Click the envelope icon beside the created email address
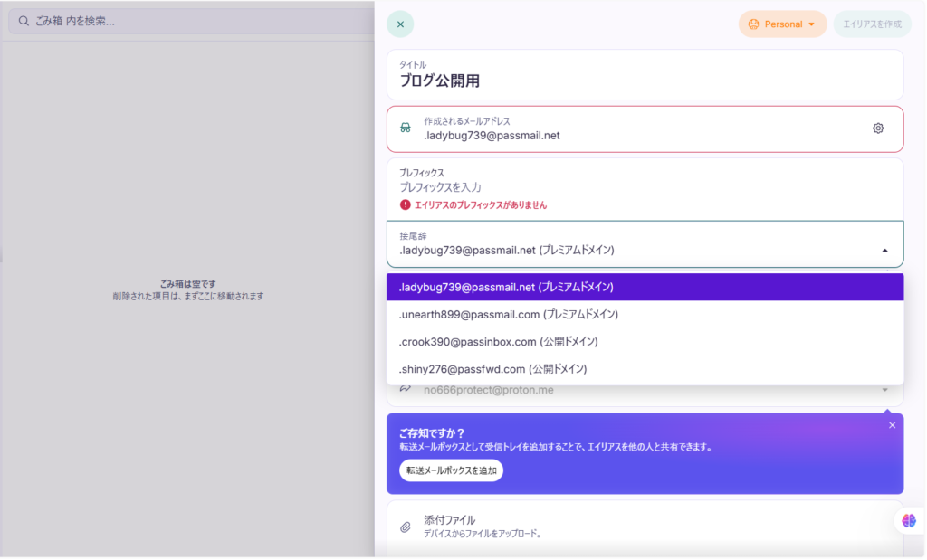Viewport: 927px width, 560px height. [x=404, y=128]
